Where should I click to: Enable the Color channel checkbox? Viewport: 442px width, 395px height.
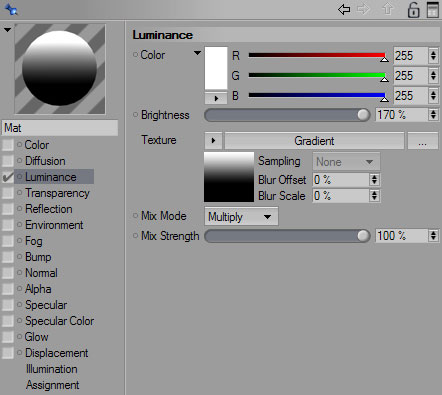tap(8, 145)
